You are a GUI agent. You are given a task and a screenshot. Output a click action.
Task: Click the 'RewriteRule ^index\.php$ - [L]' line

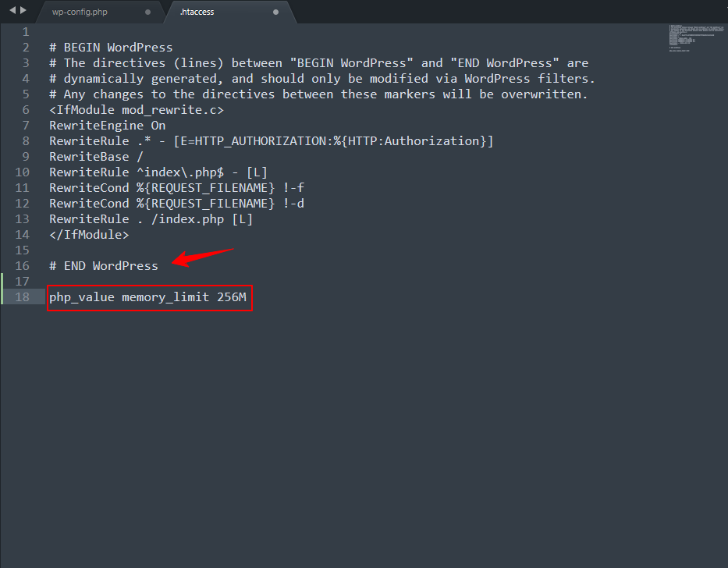[158, 172]
